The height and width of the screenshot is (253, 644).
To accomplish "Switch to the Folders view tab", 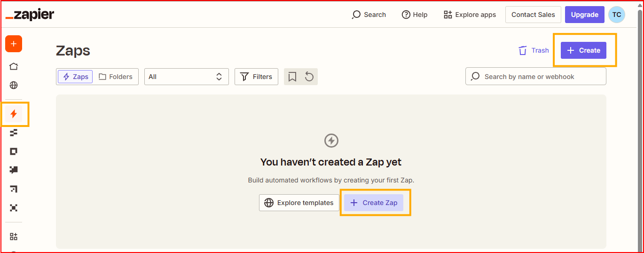I will coord(116,77).
